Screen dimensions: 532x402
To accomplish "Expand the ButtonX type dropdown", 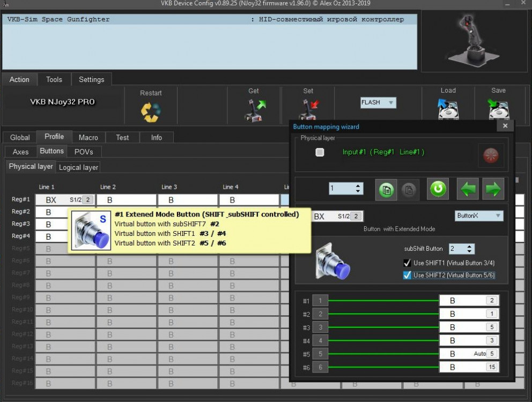I will coord(479,215).
